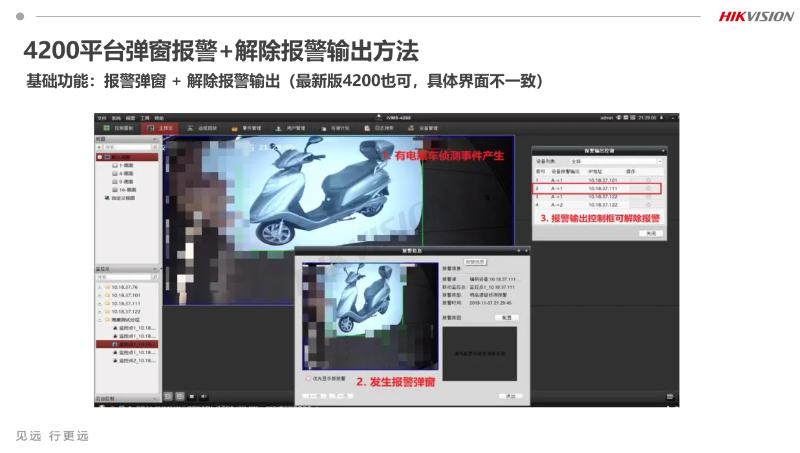Open the 帮助 help menu
Image resolution: width=800 pixels, height=453 pixels.
[x=159, y=118]
